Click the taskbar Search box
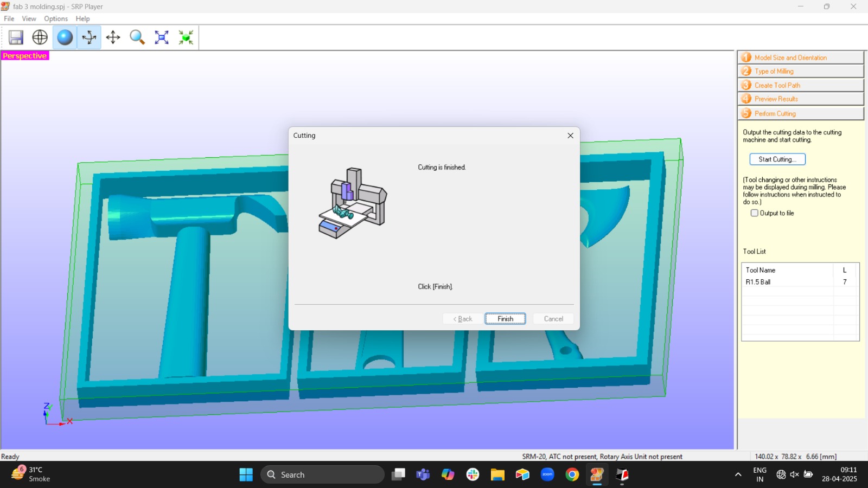 click(322, 474)
